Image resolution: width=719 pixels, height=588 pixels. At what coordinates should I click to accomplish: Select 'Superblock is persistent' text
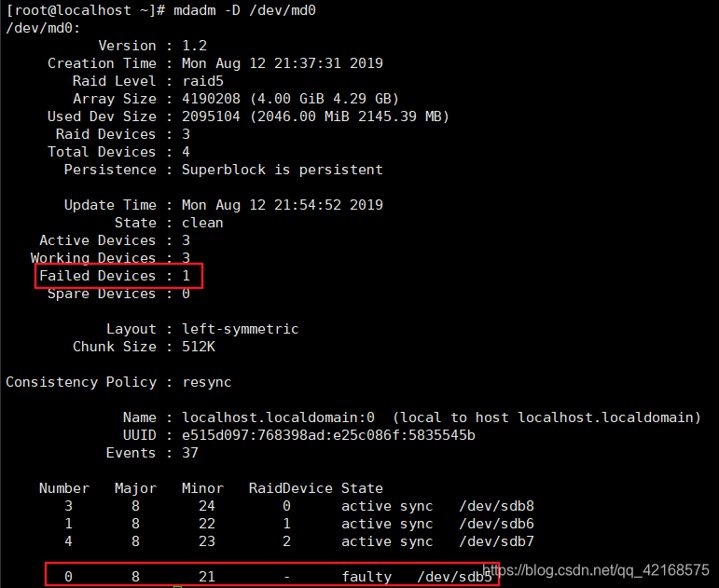pyautogui.click(x=283, y=170)
